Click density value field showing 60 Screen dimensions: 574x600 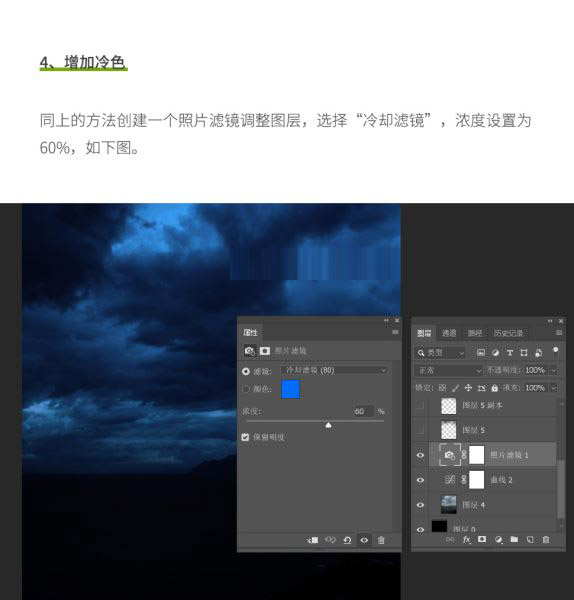pos(362,411)
